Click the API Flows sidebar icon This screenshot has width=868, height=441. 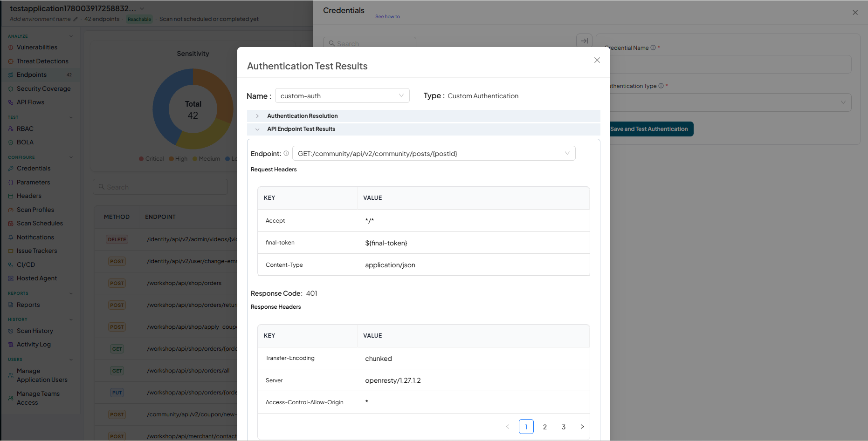[11, 102]
